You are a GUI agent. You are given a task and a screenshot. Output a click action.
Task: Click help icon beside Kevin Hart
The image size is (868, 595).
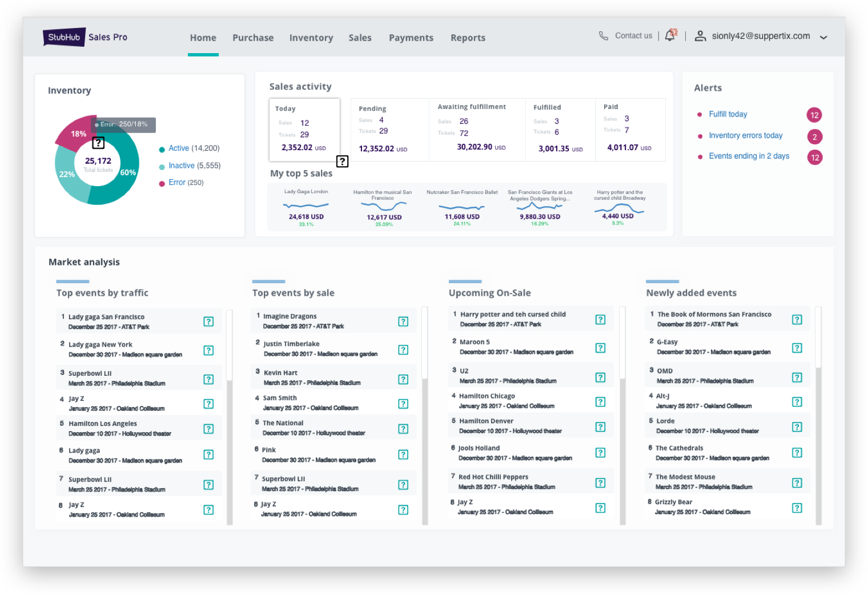point(403,379)
